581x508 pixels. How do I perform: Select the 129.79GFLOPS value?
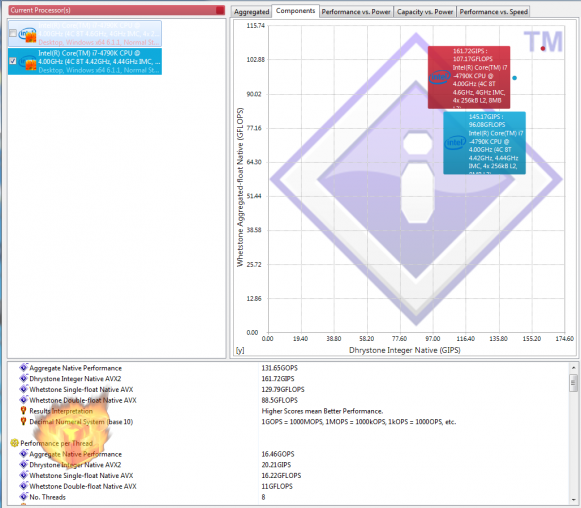[283, 389]
